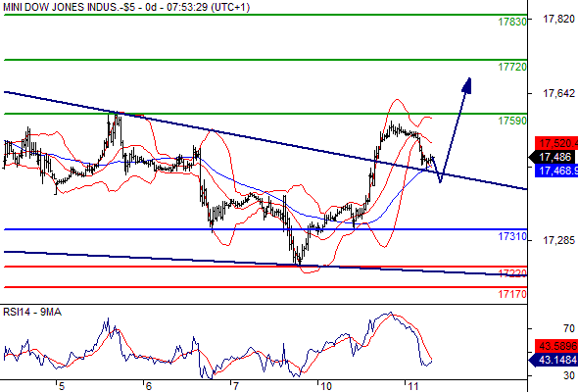Click date 11 on the time axis

[x=413, y=386]
